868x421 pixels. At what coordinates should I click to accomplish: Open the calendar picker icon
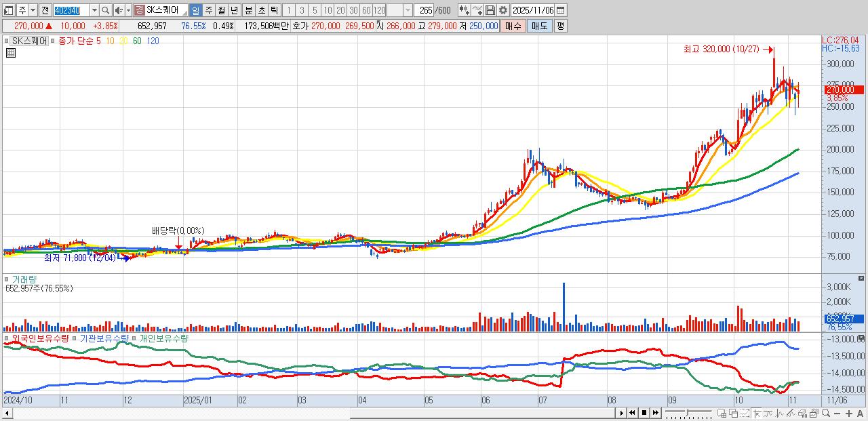[560, 10]
